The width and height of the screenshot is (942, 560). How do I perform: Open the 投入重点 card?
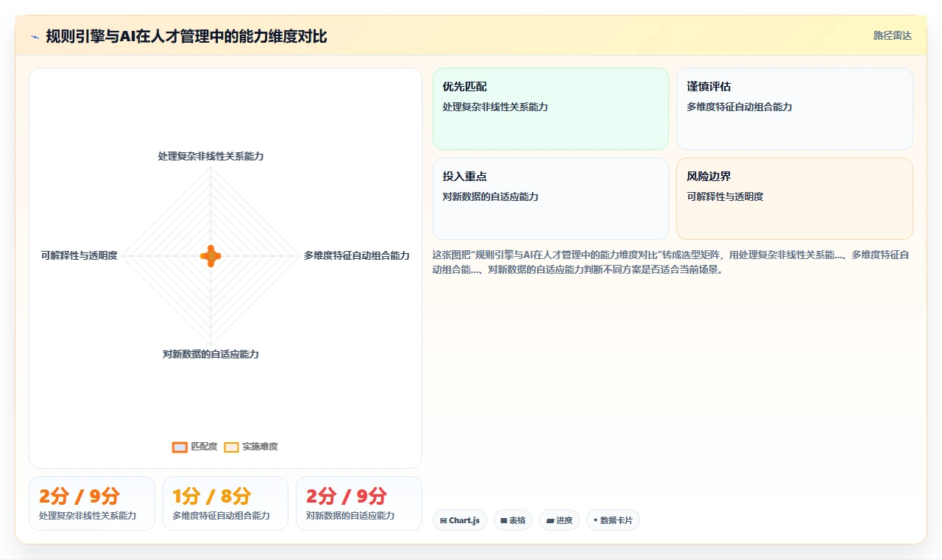(x=550, y=199)
